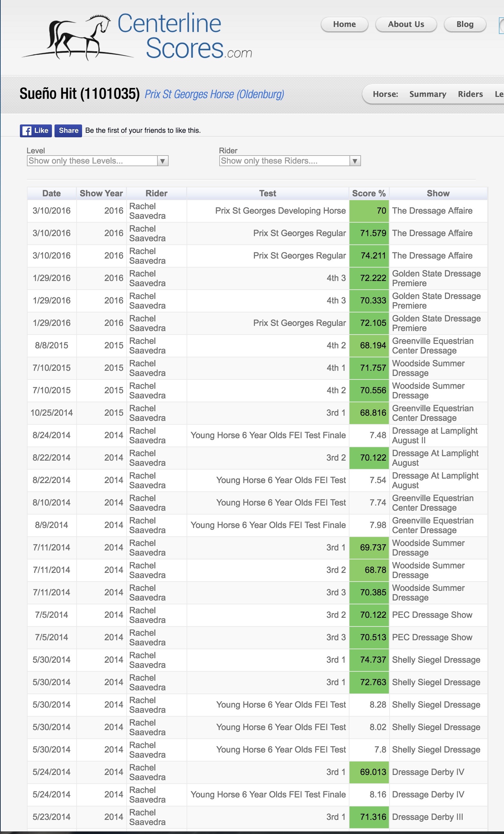Click the green 74.211 score cell
Viewport: 504px width, 834px height.
369,256
